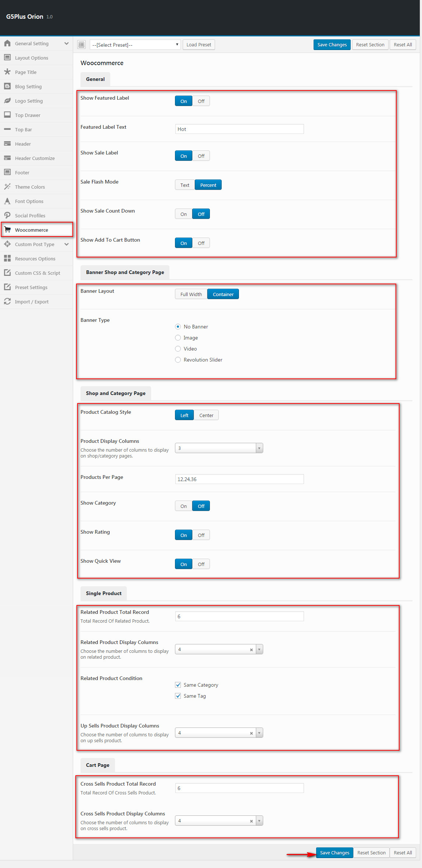Expand the Custom Post Type chevron
The width and height of the screenshot is (422, 868).
tap(67, 244)
